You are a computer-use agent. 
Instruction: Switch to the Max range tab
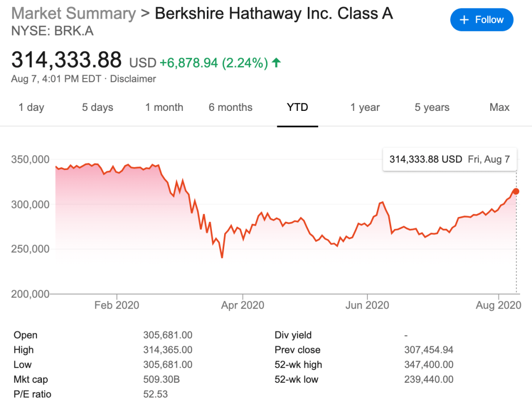point(499,107)
